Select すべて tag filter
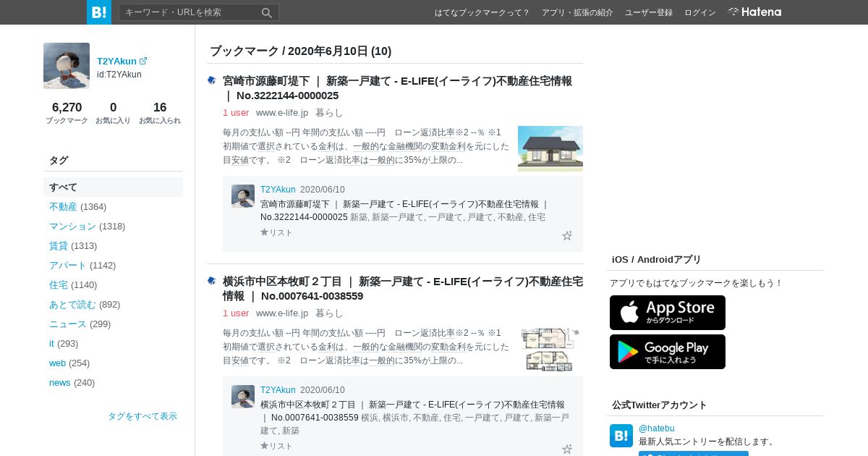 click(x=113, y=187)
